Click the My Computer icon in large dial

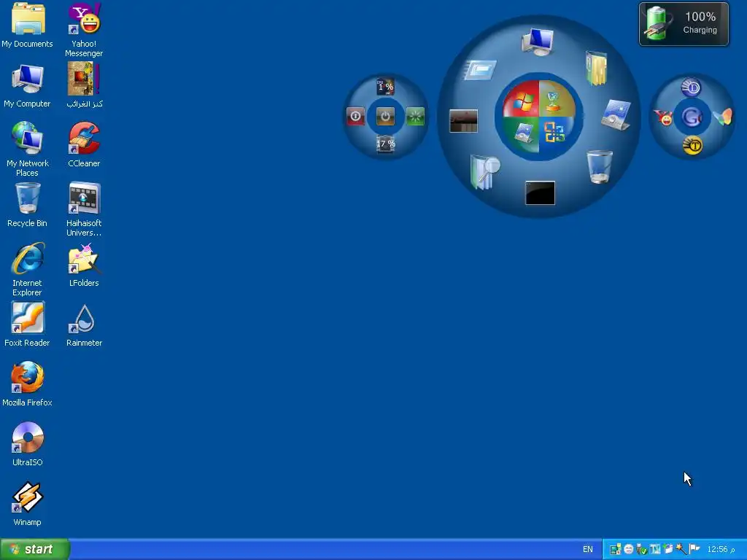pyautogui.click(x=538, y=42)
